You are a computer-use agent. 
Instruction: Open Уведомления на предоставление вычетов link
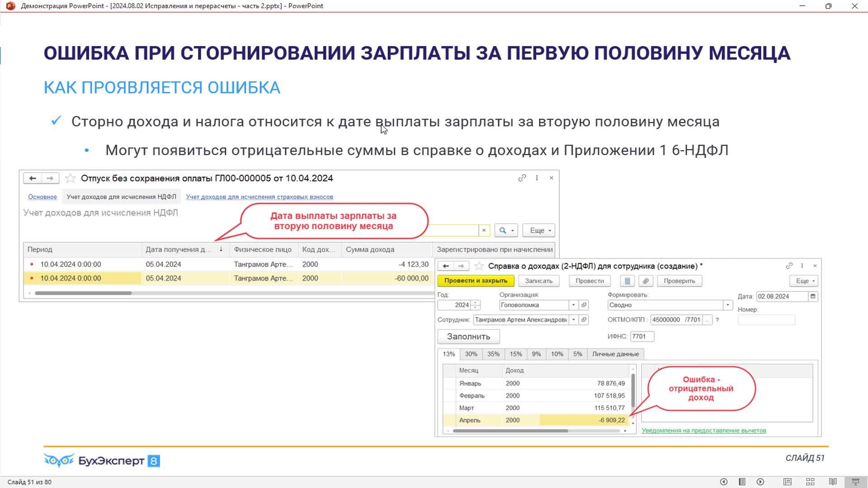[x=703, y=430]
